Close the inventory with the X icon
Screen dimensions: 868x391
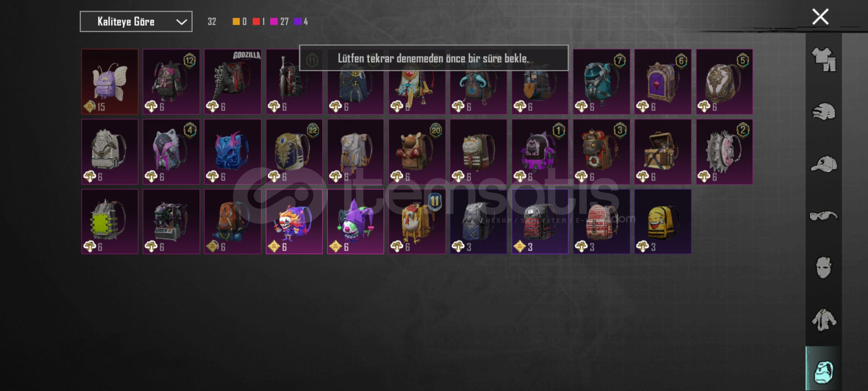(x=820, y=17)
